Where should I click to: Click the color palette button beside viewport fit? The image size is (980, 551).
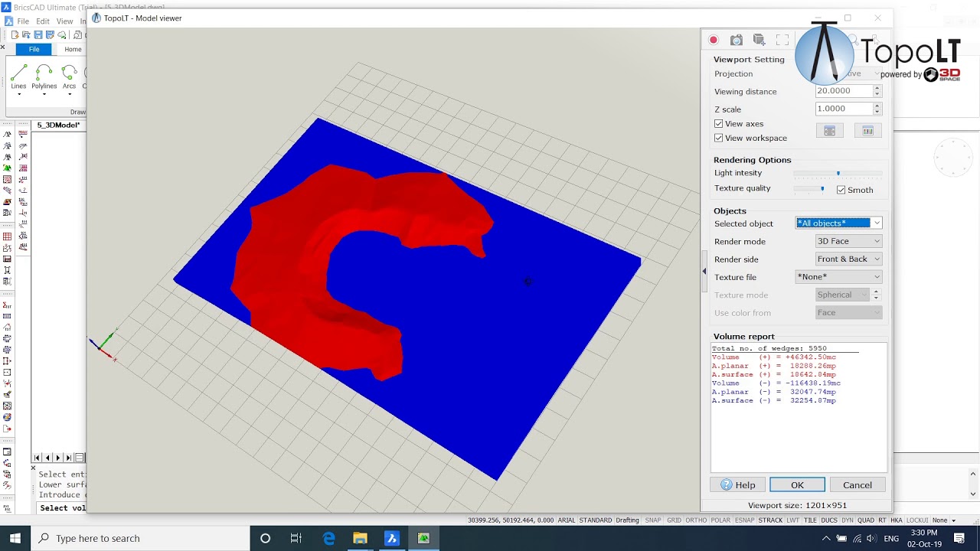(x=868, y=131)
